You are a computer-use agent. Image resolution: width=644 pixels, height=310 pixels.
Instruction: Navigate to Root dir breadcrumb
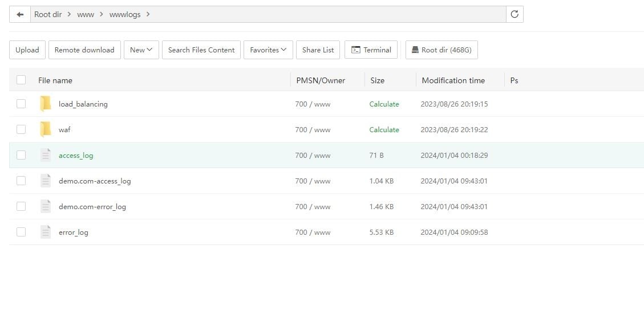click(x=48, y=14)
